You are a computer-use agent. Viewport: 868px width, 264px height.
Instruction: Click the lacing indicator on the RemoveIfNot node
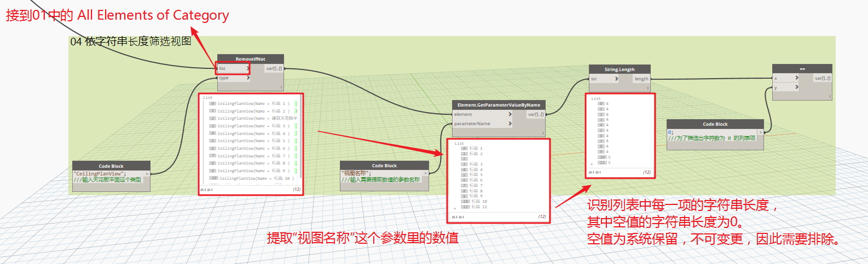coord(281,87)
